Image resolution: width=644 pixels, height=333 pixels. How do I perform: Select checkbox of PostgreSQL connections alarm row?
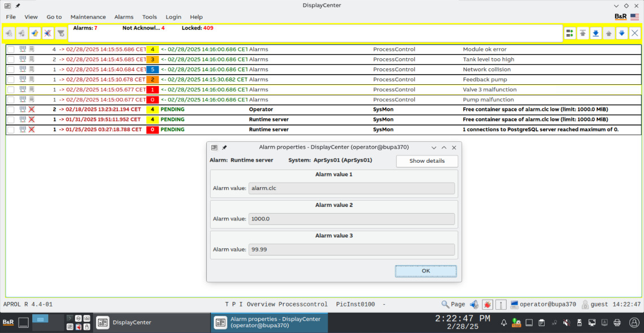(11, 130)
